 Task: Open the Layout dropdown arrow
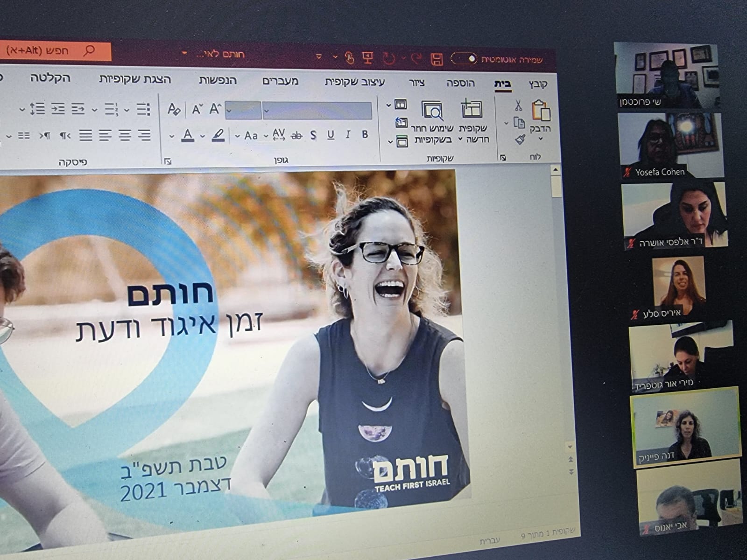coord(389,105)
